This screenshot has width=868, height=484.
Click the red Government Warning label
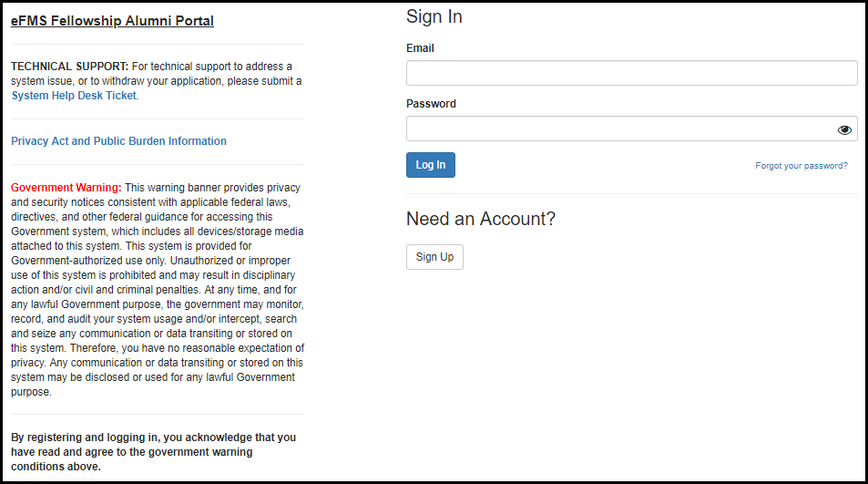click(66, 188)
